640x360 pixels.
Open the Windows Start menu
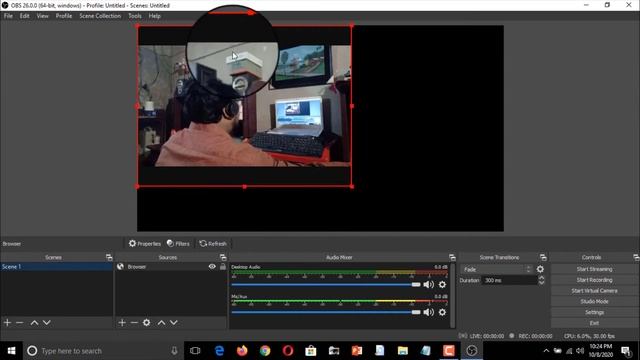pos(11,351)
